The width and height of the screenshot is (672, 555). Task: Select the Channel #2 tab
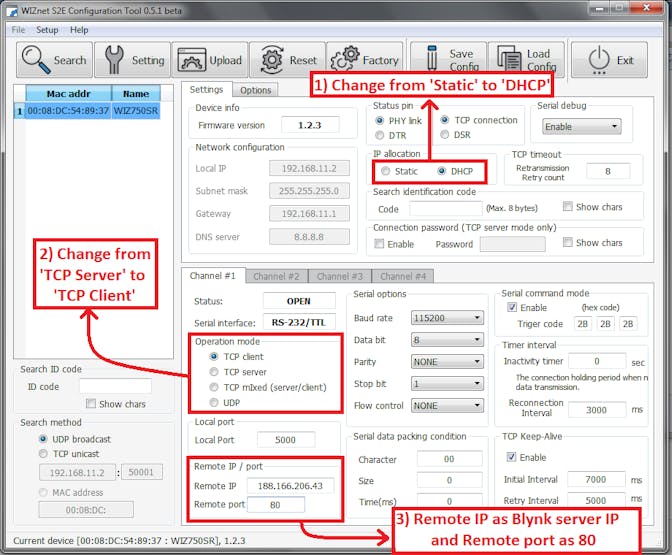[x=276, y=276]
